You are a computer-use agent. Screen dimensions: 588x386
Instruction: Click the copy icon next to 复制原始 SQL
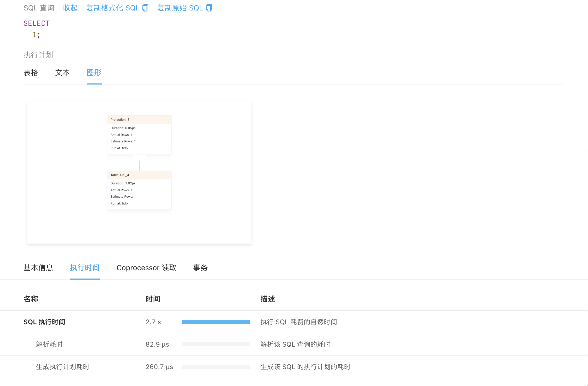click(x=209, y=8)
